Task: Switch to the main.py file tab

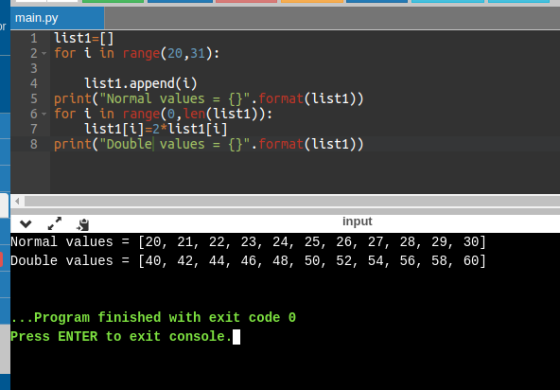Action: pos(57,18)
